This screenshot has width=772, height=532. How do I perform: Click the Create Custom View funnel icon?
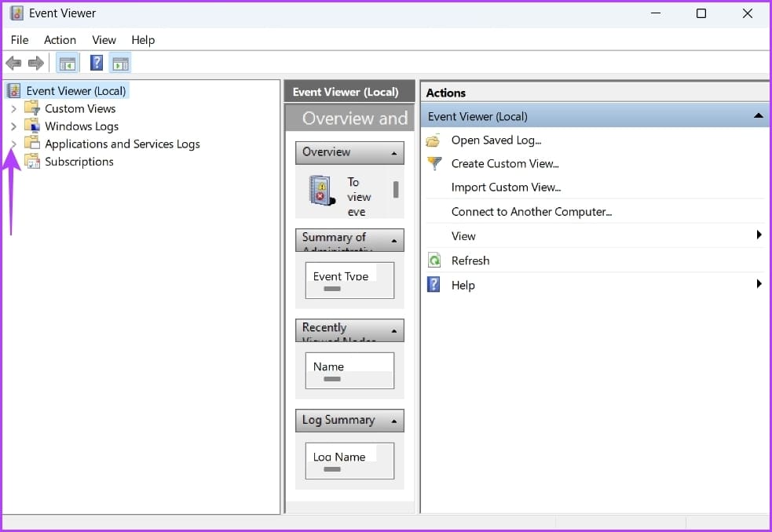434,163
